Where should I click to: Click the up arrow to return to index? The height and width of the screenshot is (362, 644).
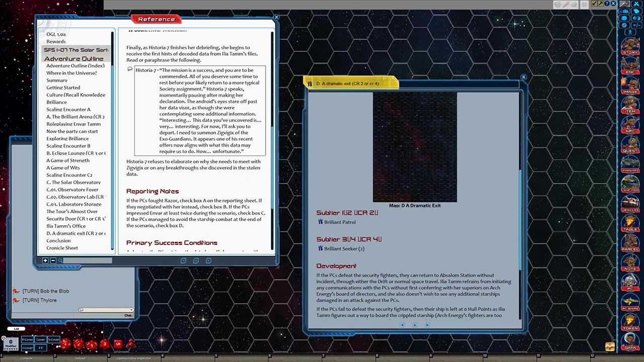click(x=415, y=325)
